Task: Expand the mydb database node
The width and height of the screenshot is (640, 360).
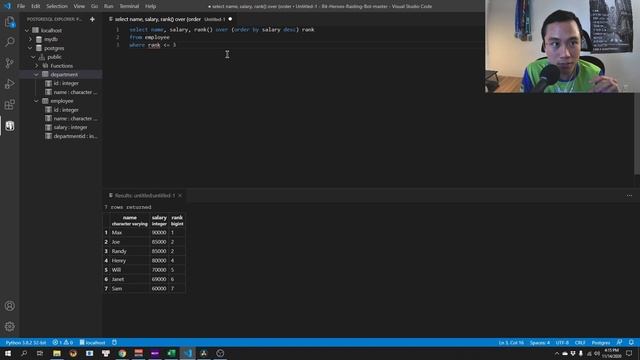Action: pyautogui.click(x=30, y=40)
